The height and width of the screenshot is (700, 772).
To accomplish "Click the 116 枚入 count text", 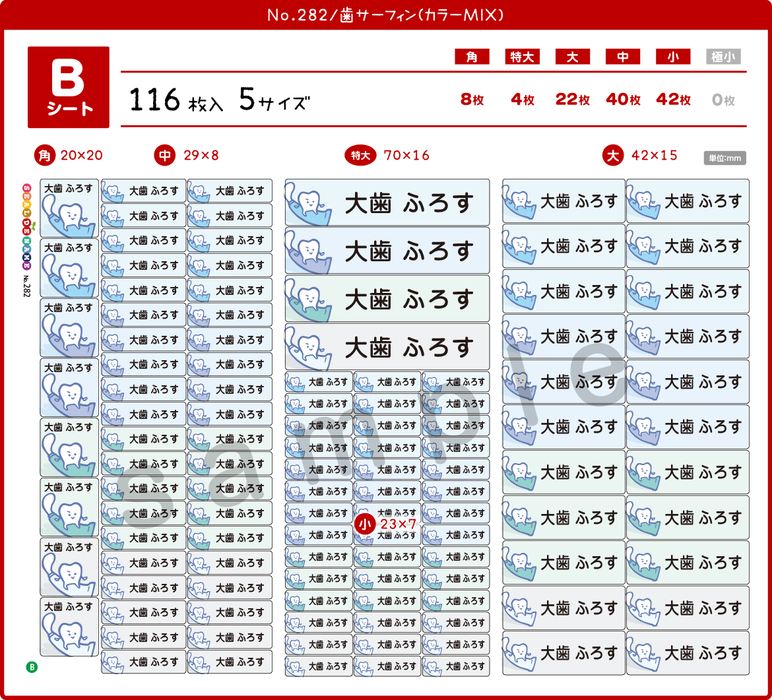I will [176, 100].
